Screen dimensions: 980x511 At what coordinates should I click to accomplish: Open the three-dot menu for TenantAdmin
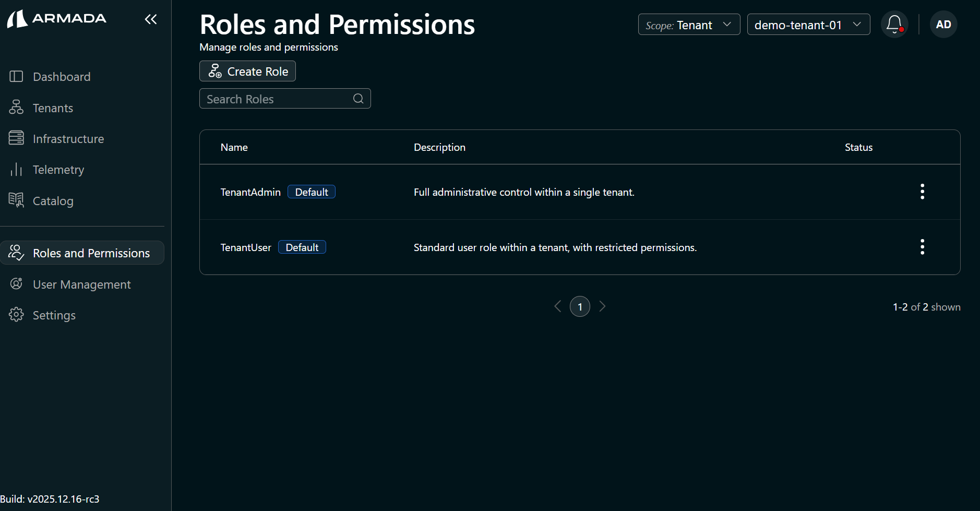click(x=922, y=192)
